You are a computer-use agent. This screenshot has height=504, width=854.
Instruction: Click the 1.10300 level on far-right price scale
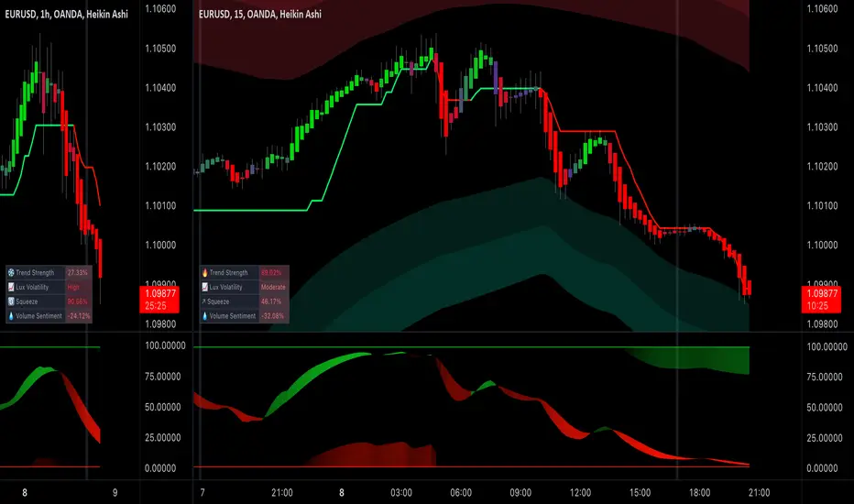[823, 127]
